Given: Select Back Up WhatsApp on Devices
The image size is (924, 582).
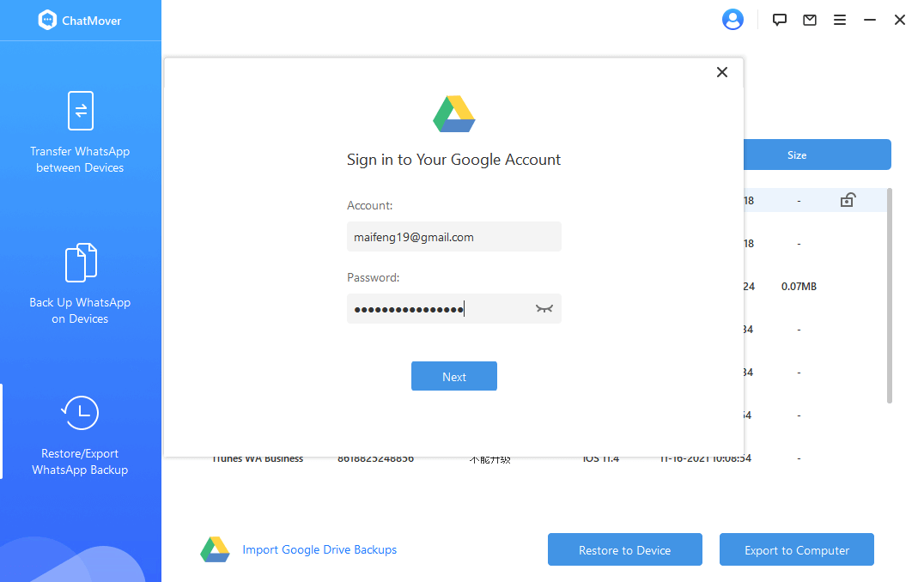Looking at the screenshot, I should click(80, 284).
